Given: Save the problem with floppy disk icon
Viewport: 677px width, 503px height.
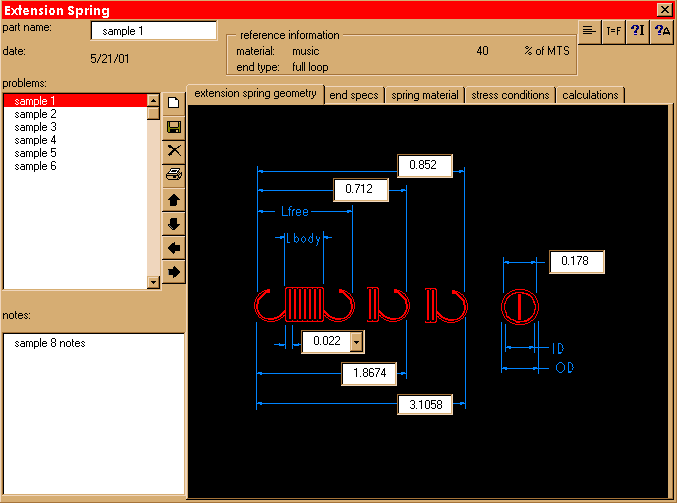Looking at the screenshot, I should click(174, 127).
